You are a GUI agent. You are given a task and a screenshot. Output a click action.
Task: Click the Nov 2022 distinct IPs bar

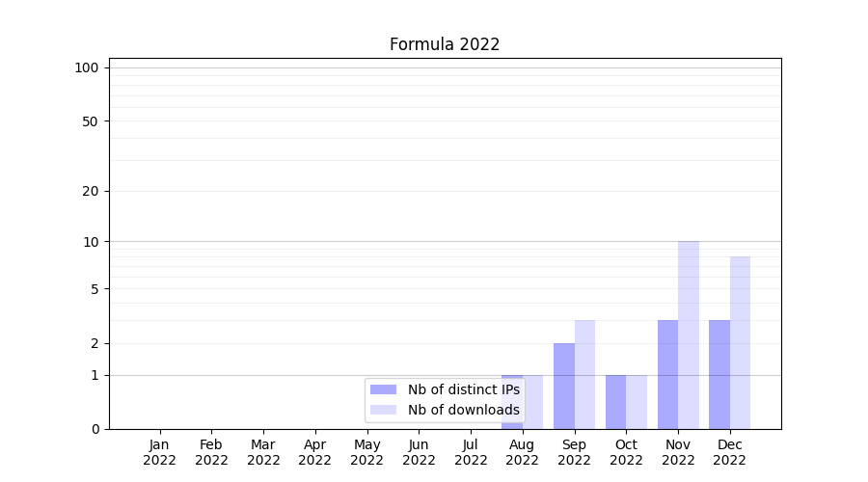pyautogui.click(x=667, y=374)
